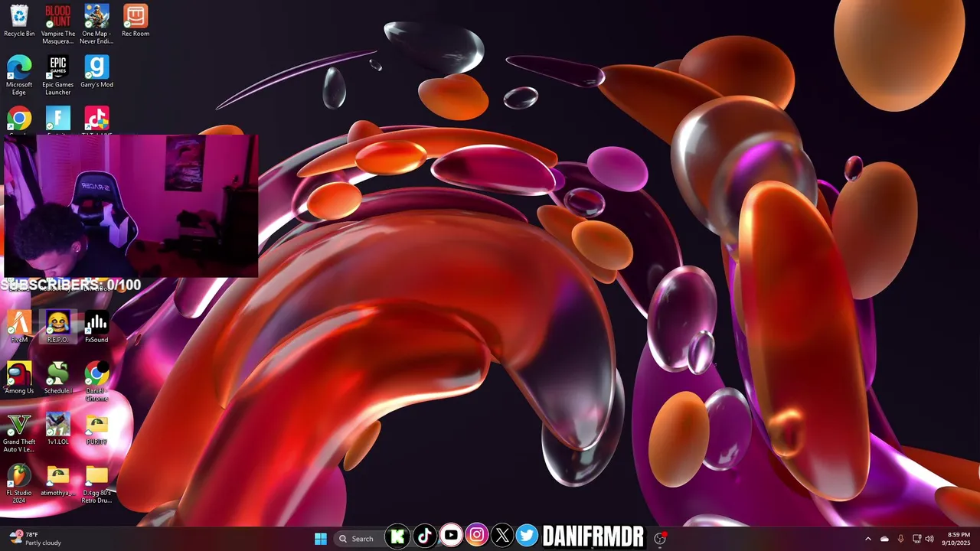Open the volume speaker tray icon
The width and height of the screenshot is (980, 551).
[x=929, y=539]
